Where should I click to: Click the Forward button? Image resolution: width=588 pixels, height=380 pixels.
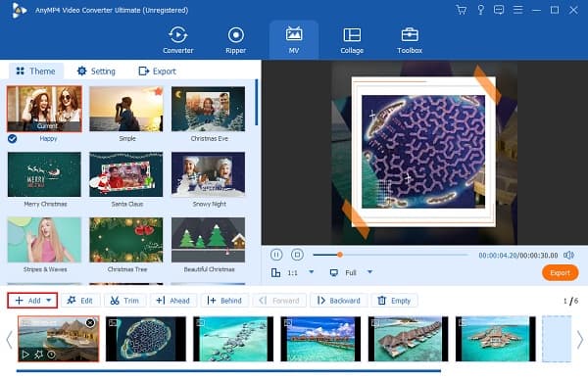(x=279, y=301)
